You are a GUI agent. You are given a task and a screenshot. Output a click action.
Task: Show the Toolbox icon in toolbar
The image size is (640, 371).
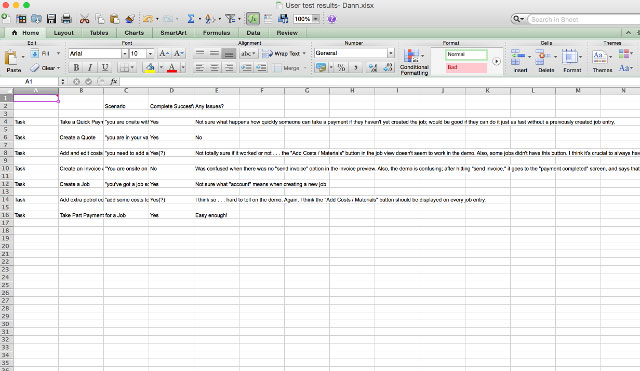(268, 19)
